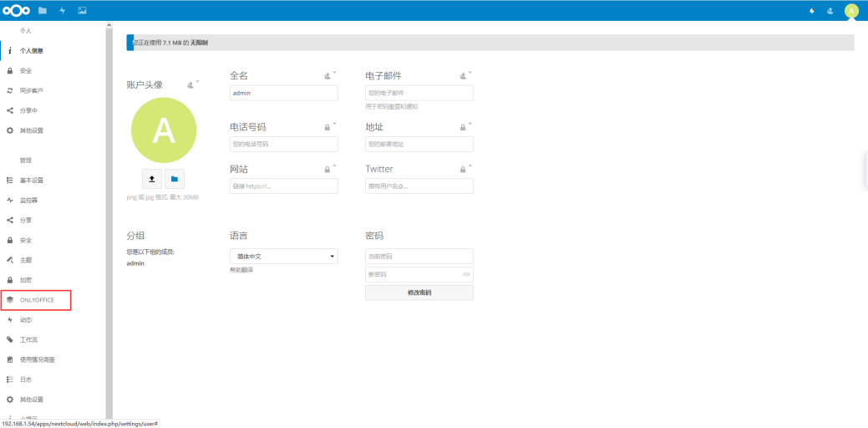Open the notifications bell icon
This screenshot has width=868, height=428.
coord(811,11)
